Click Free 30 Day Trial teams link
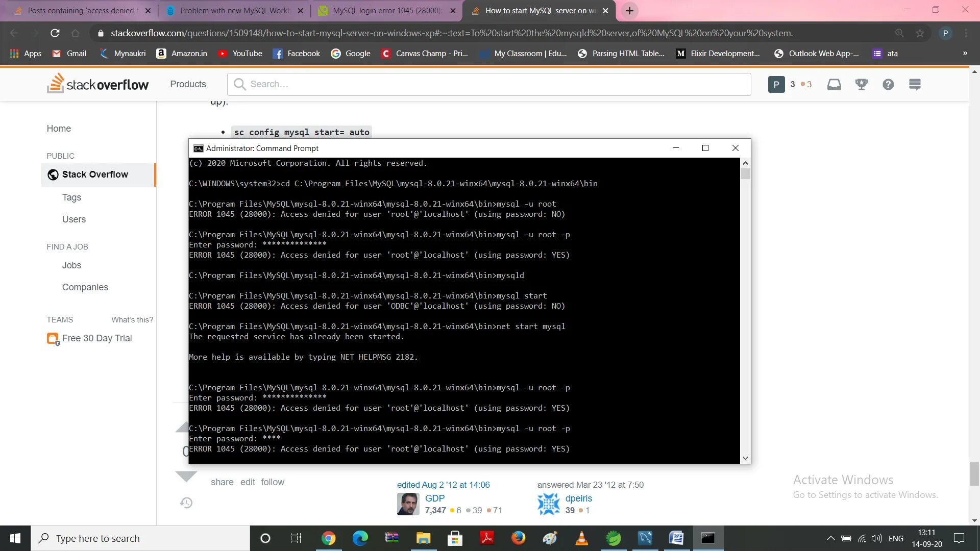Image resolution: width=980 pixels, height=551 pixels. click(x=96, y=338)
